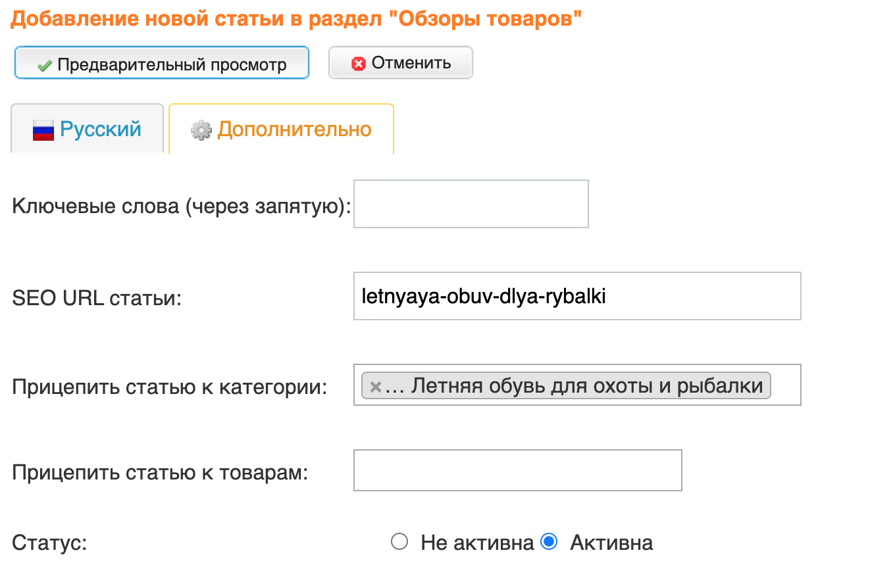Click the green checkmark icon on the preview button
This screenshot has width=870, height=588.
click(45, 65)
